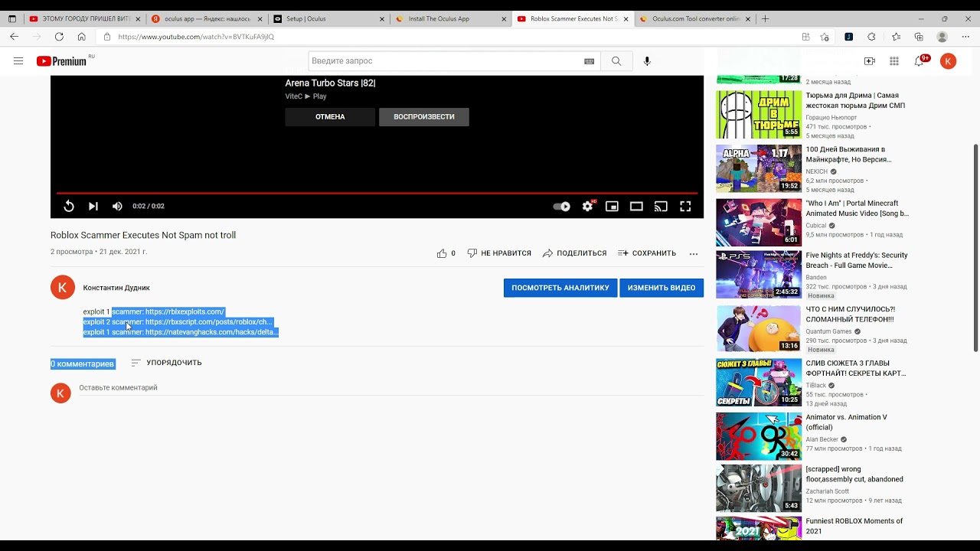This screenshot has height=551, width=980.
Task: Click ПОСМОТРЕТЬ АНАЛИТИКУ button
Action: [560, 288]
